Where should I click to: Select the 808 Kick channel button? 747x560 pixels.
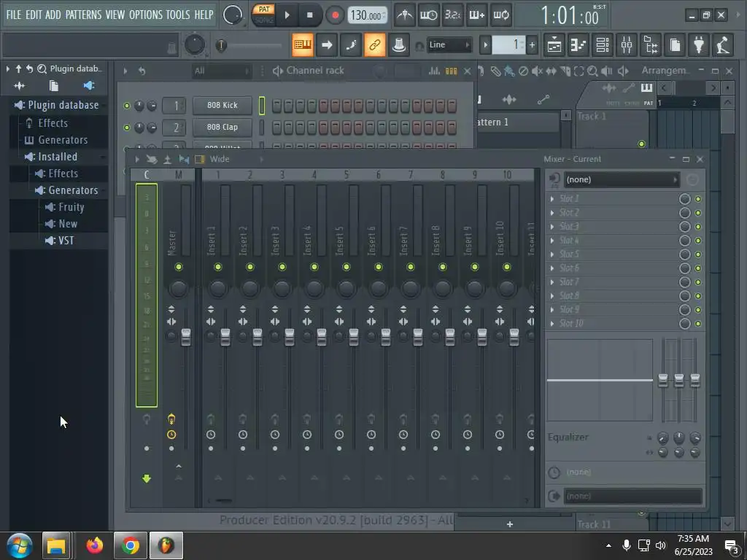point(222,105)
